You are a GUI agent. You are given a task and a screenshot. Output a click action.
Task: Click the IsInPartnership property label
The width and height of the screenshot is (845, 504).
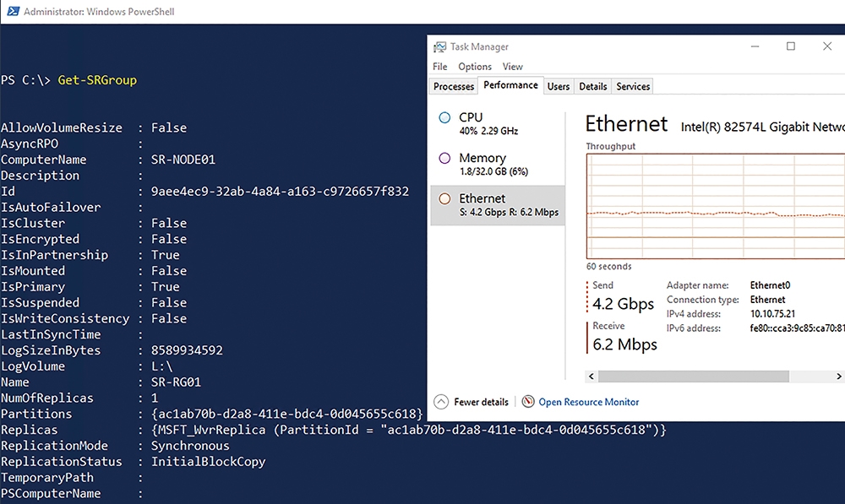[54, 255]
